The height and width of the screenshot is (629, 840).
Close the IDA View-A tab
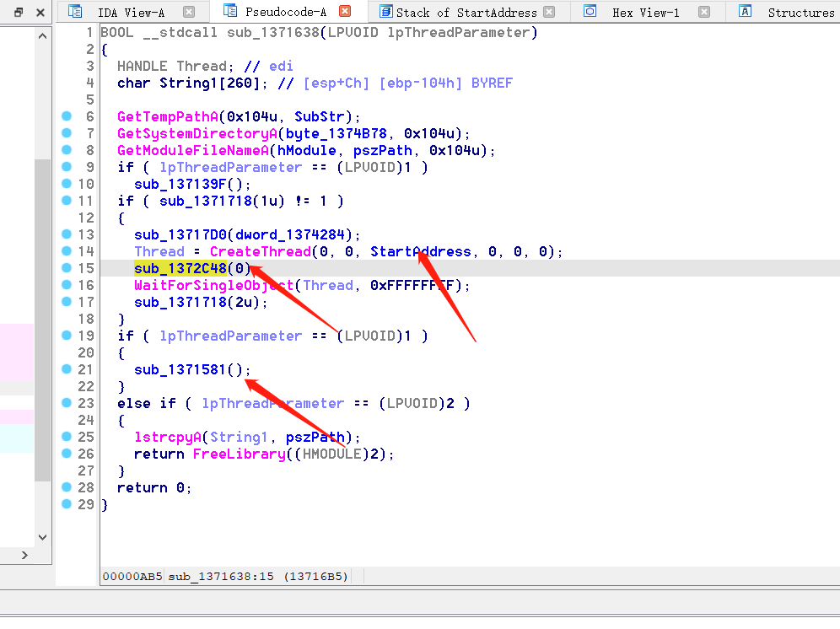click(189, 12)
